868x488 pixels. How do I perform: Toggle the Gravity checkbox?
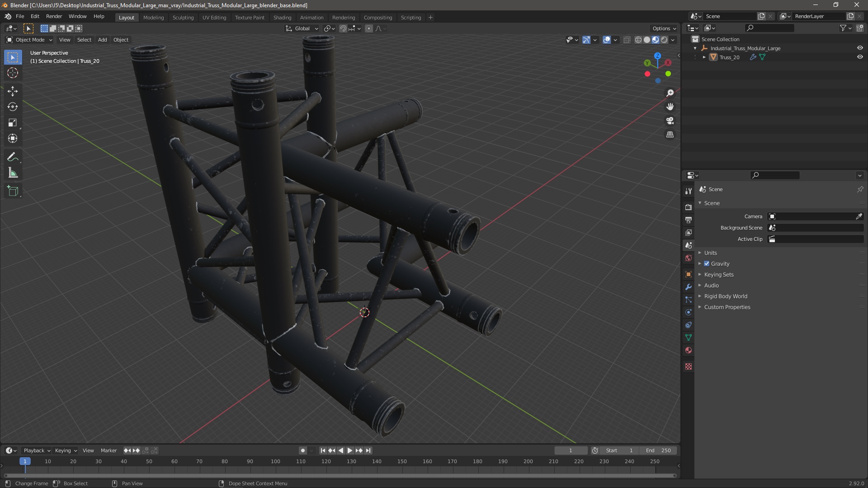707,264
